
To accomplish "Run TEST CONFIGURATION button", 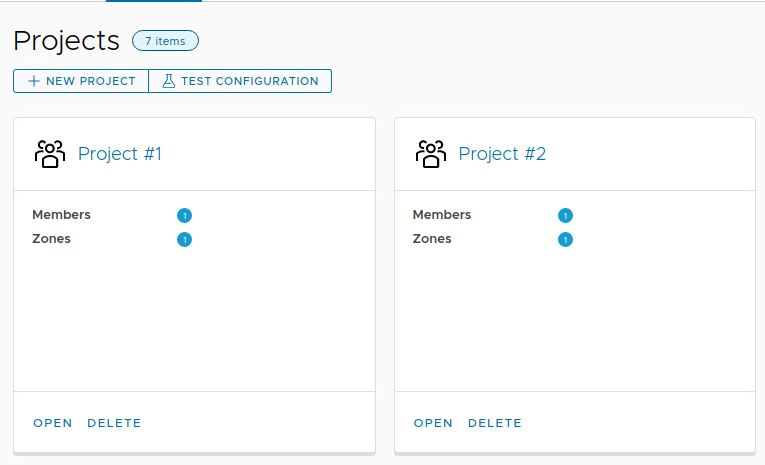I will [240, 81].
